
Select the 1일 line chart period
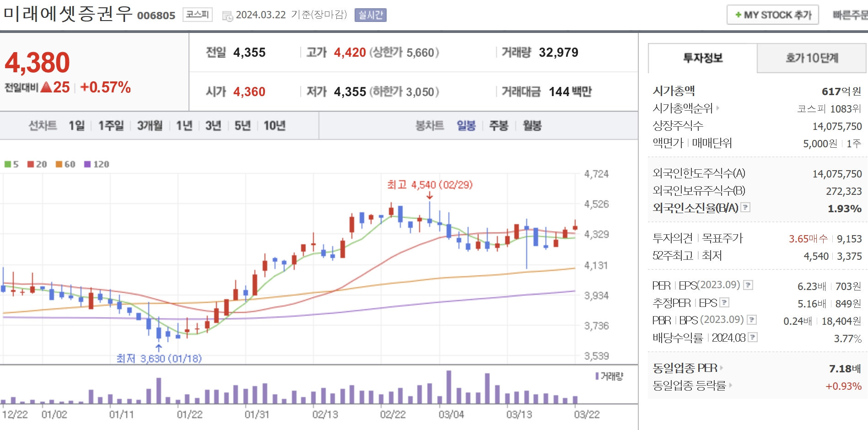[77, 125]
